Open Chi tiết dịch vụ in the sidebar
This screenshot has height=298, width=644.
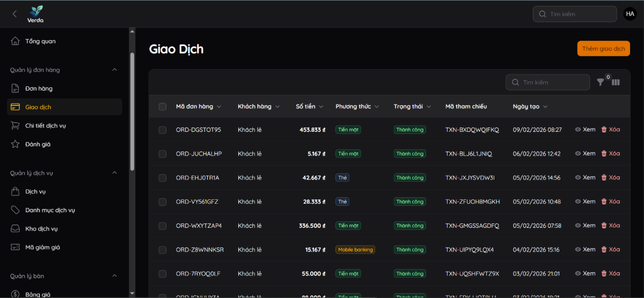[64, 125]
